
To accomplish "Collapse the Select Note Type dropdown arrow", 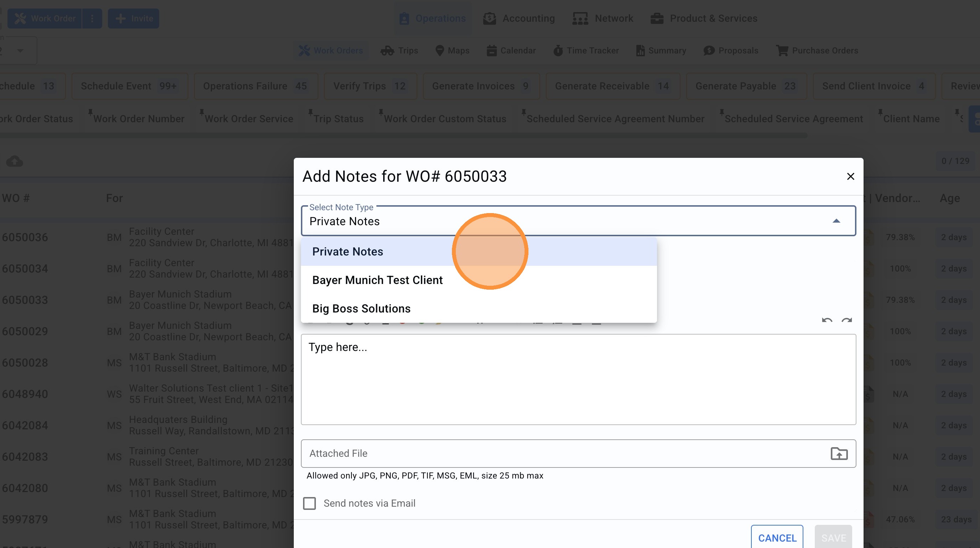I will (836, 221).
